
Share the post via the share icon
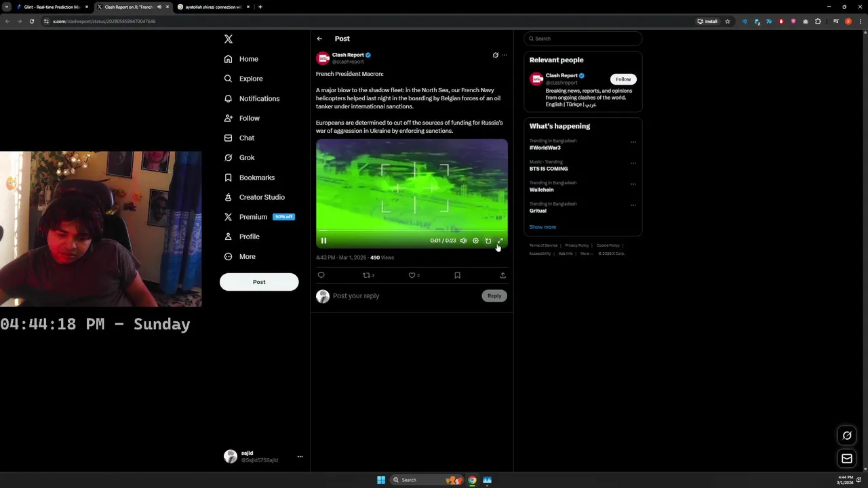point(502,275)
